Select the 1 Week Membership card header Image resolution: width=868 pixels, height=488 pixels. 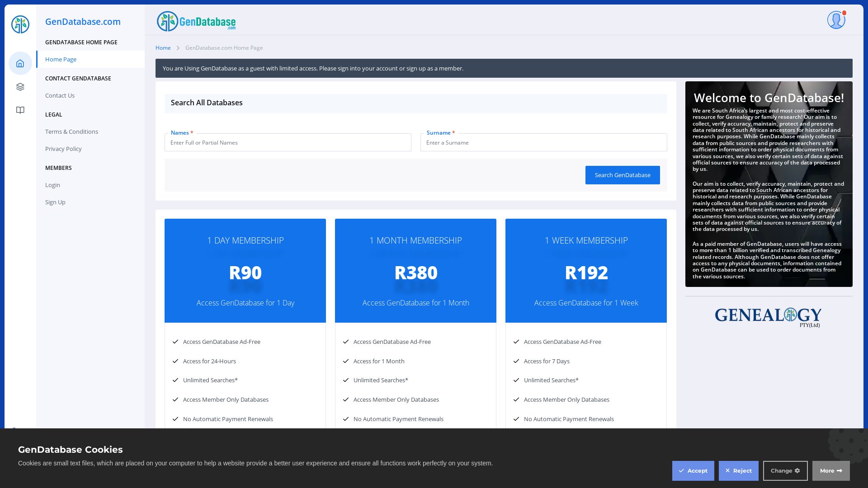tap(586, 271)
